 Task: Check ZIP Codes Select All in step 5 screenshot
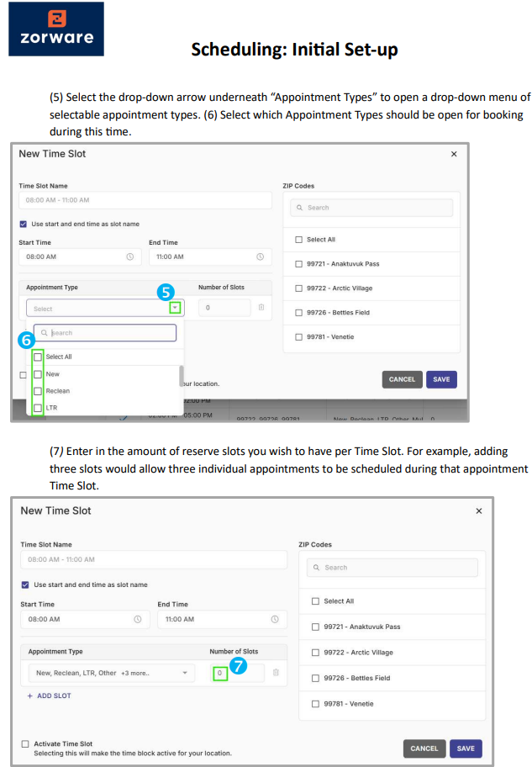click(x=298, y=240)
